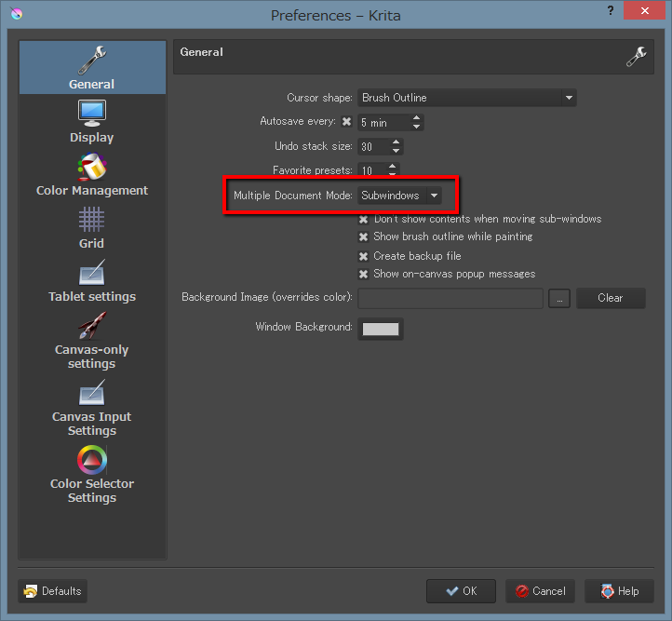Open the General preferences wrench icon
Image resolution: width=672 pixels, height=621 pixels.
92,60
